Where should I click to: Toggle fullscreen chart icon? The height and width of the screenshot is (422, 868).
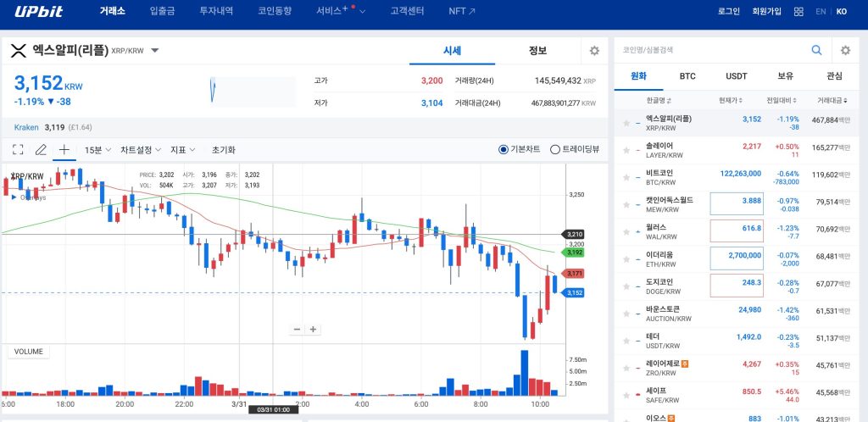click(18, 149)
